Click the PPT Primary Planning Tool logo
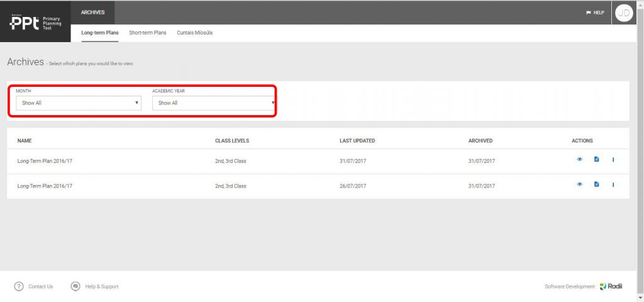 (x=35, y=23)
